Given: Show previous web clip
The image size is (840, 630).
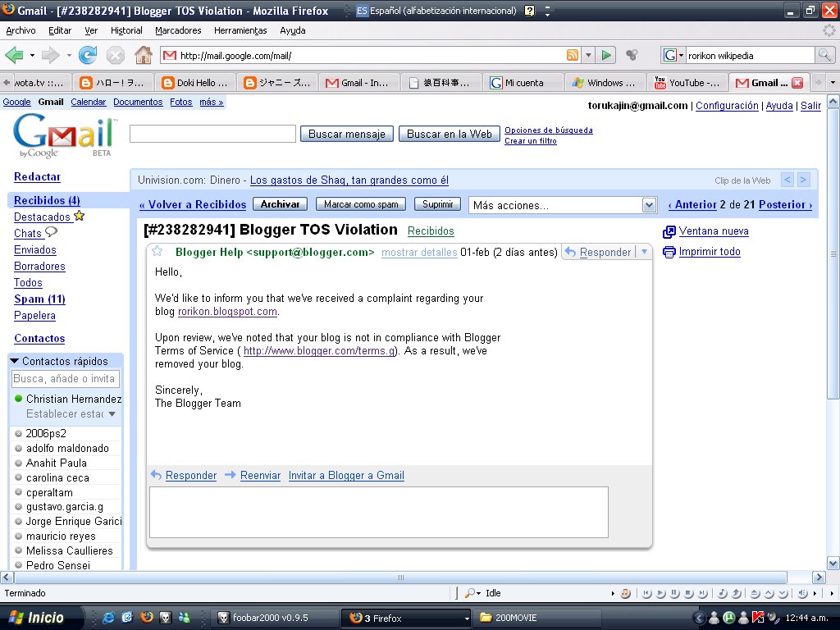Looking at the screenshot, I should point(787,180).
